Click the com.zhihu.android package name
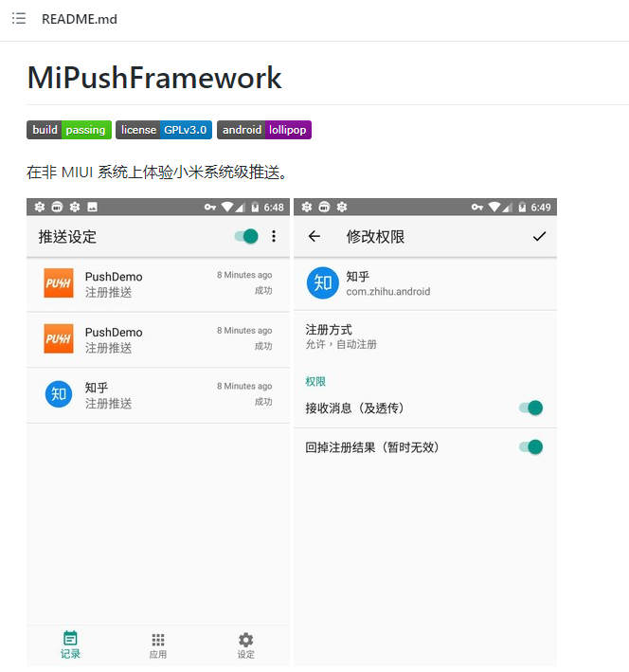 [x=388, y=291]
